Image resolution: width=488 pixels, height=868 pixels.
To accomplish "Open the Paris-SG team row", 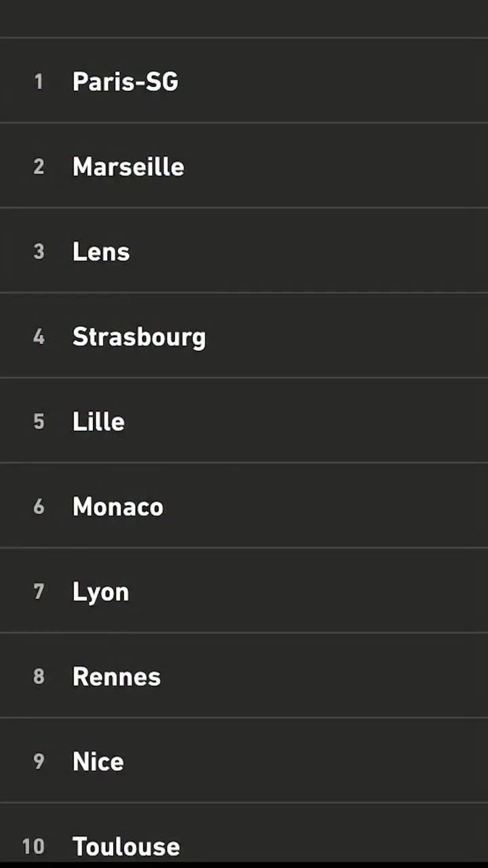I will coord(125,81).
